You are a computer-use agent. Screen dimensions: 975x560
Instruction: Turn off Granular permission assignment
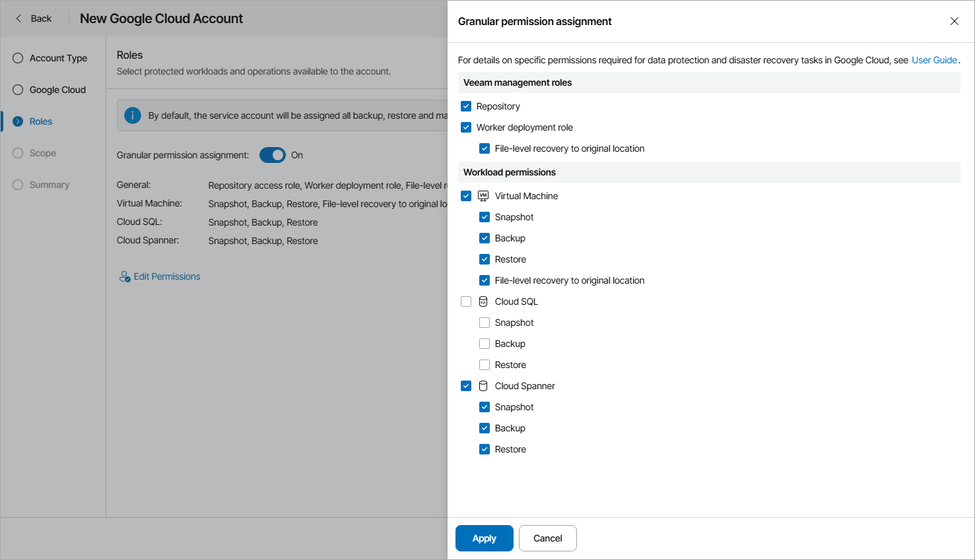tap(272, 154)
